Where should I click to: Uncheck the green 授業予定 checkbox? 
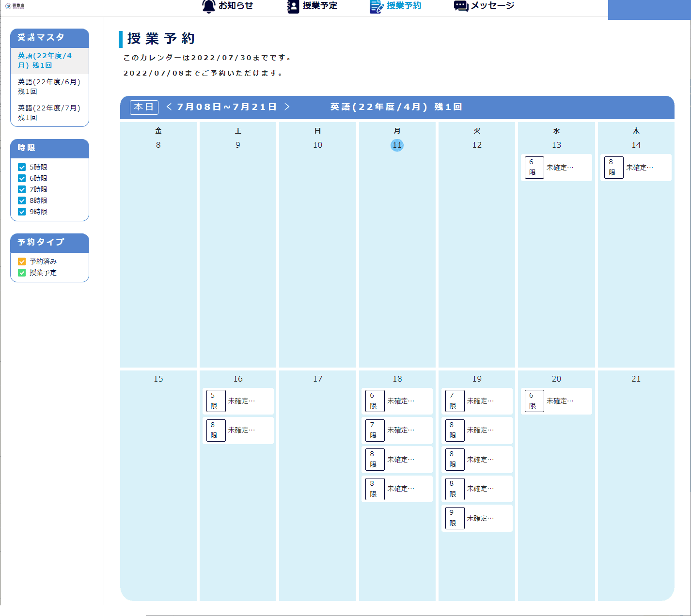pyautogui.click(x=22, y=273)
